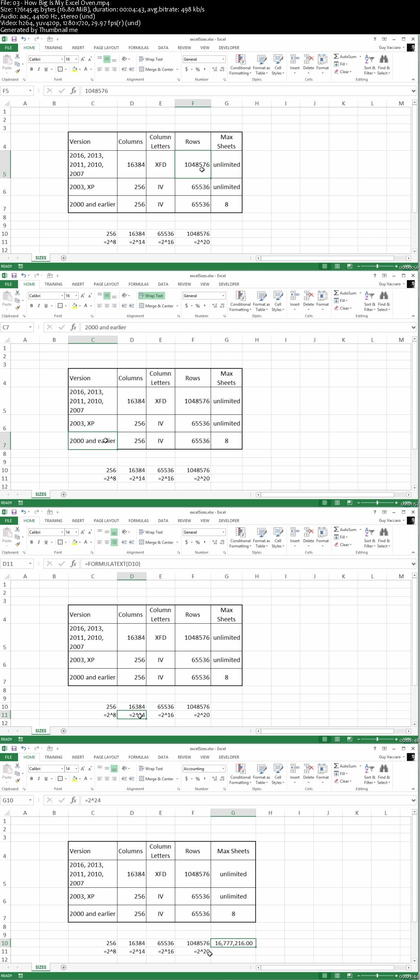The width and height of the screenshot is (420, 980).
Task: Toggle Italic in the window with Name Box C7
Action: pyautogui.click(x=39, y=306)
